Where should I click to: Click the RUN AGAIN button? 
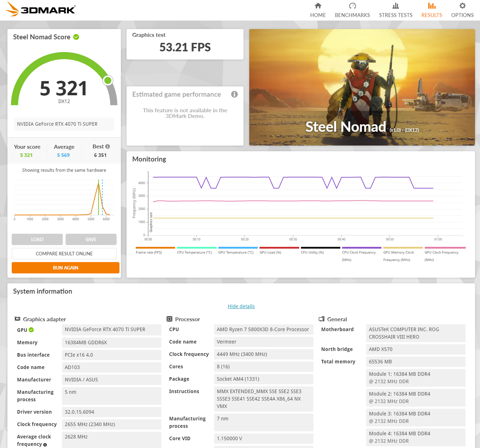pos(66,268)
